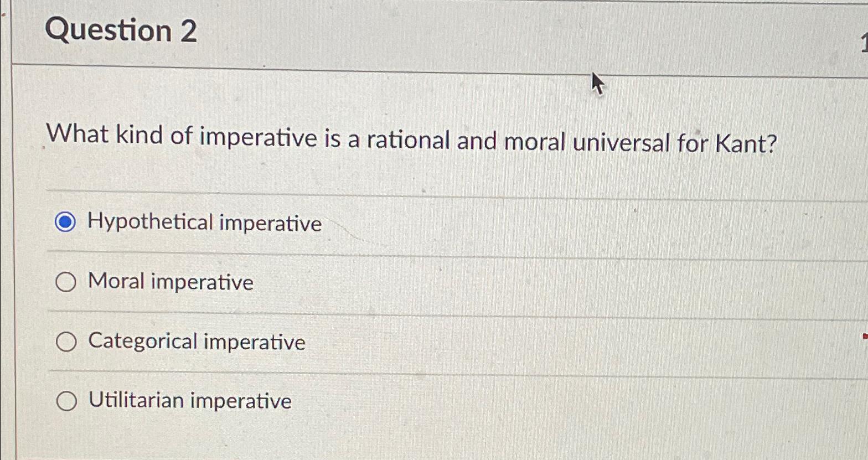This screenshot has width=868, height=460.
Task: Select the Hypothetical imperative radio button
Action: coord(66,223)
